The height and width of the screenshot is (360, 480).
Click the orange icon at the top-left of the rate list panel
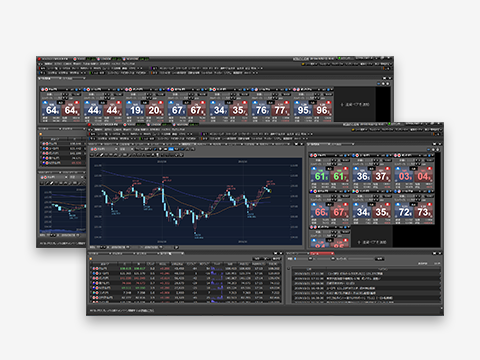point(90,259)
